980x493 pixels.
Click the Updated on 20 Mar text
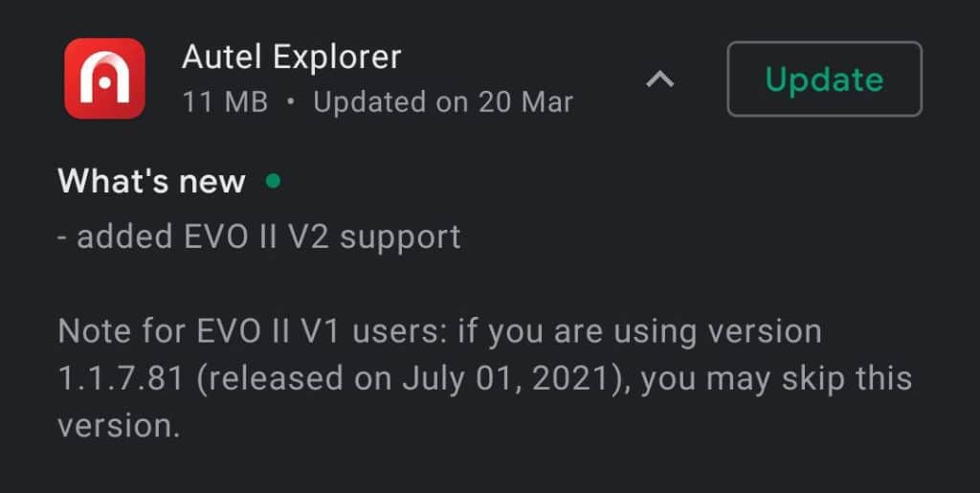(443, 101)
